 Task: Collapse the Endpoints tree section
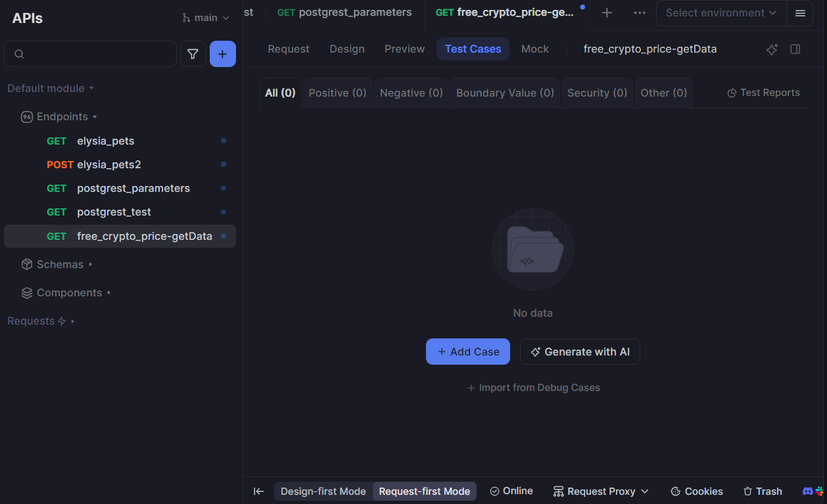coord(96,116)
